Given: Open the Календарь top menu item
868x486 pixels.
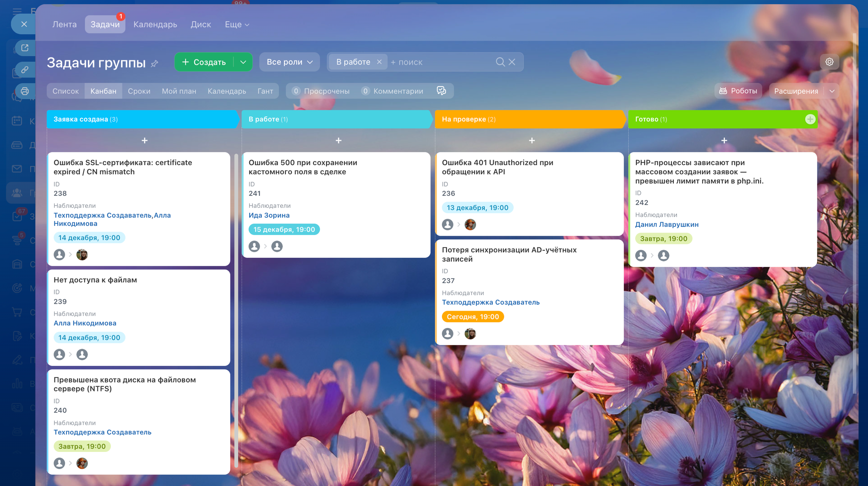Looking at the screenshot, I should (x=155, y=24).
